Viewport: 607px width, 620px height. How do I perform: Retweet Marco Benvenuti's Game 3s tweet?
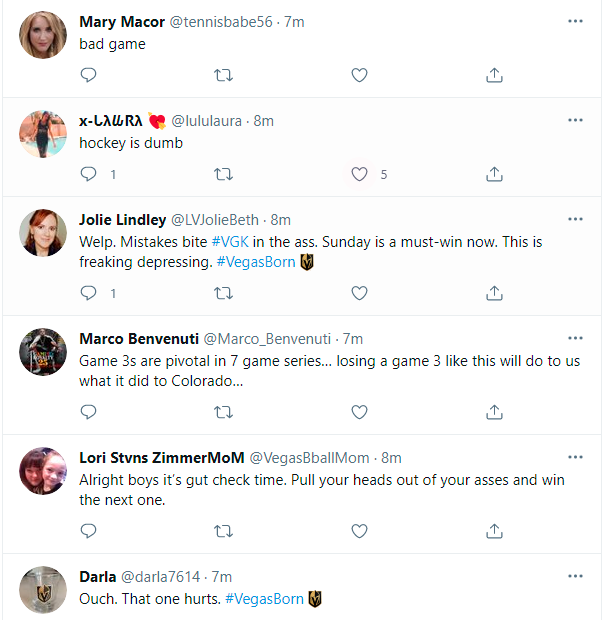click(x=224, y=412)
